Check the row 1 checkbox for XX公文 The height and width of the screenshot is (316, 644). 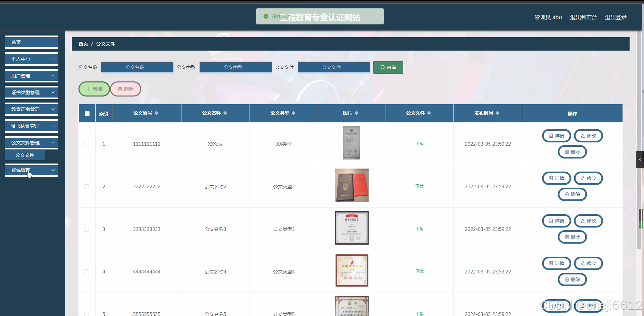(87, 144)
